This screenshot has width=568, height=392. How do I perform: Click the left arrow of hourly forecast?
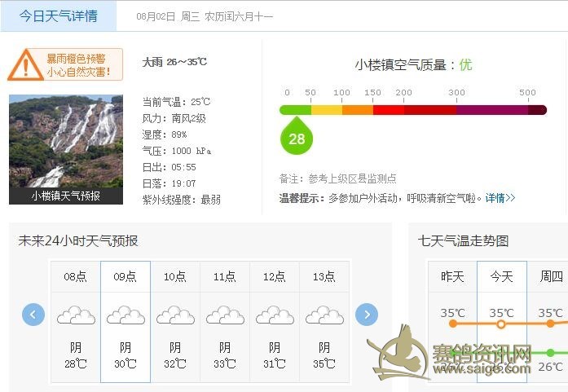pyautogui.click(x=33, y=314)
